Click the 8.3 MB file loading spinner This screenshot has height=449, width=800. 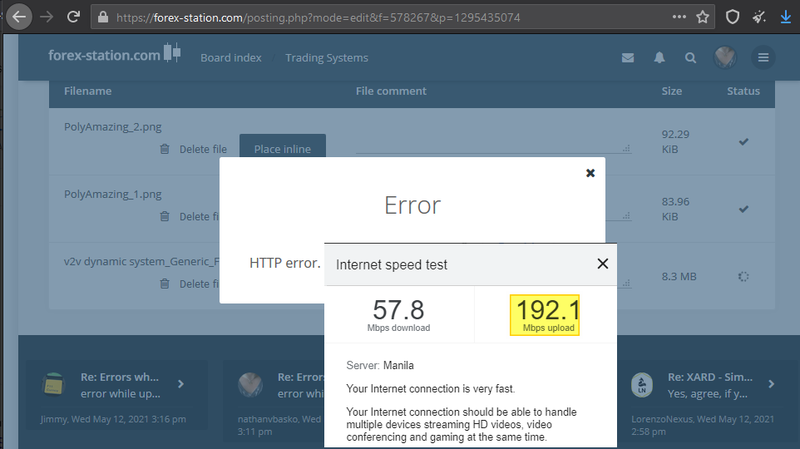coord(743,277)
